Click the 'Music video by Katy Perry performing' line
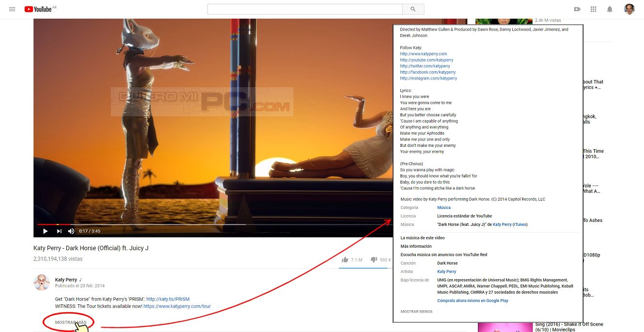This screenshot has width=644, height=332. 473,199
